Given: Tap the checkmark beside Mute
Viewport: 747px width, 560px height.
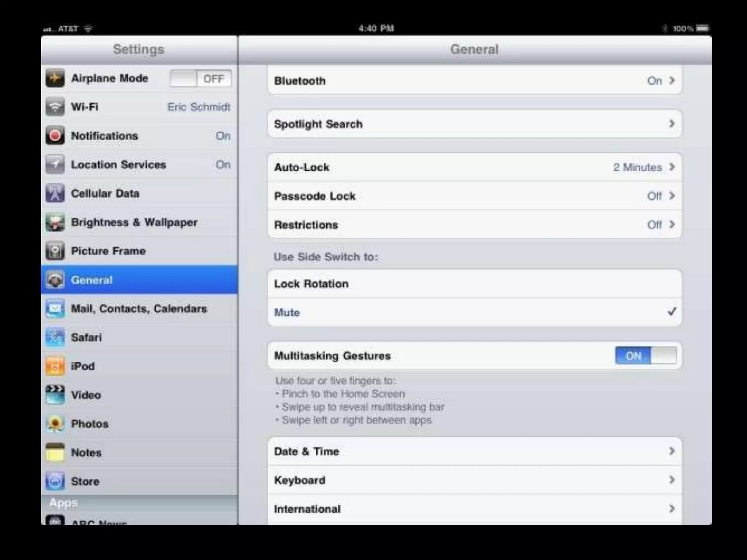Looking at the screenshot, I should coord(672,312).
